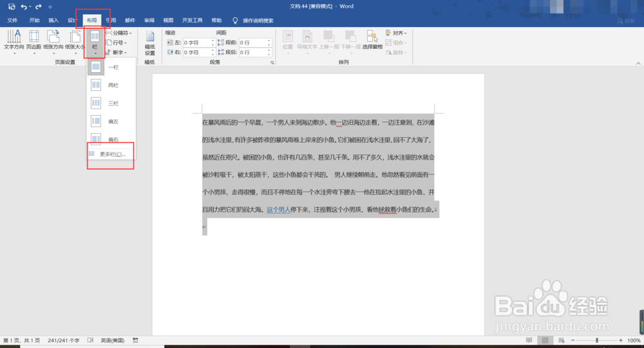This screenshot has width=644, height=348.
Task: Click the underlined 这个男人 text in document
Action: [278, 209]
